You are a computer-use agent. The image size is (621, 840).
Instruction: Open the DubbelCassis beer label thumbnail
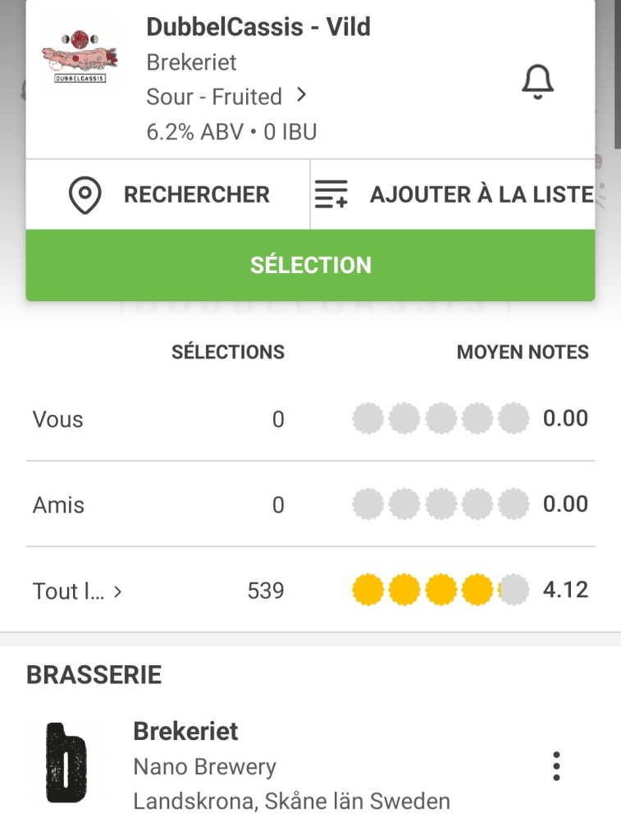[x=80, y=57]
